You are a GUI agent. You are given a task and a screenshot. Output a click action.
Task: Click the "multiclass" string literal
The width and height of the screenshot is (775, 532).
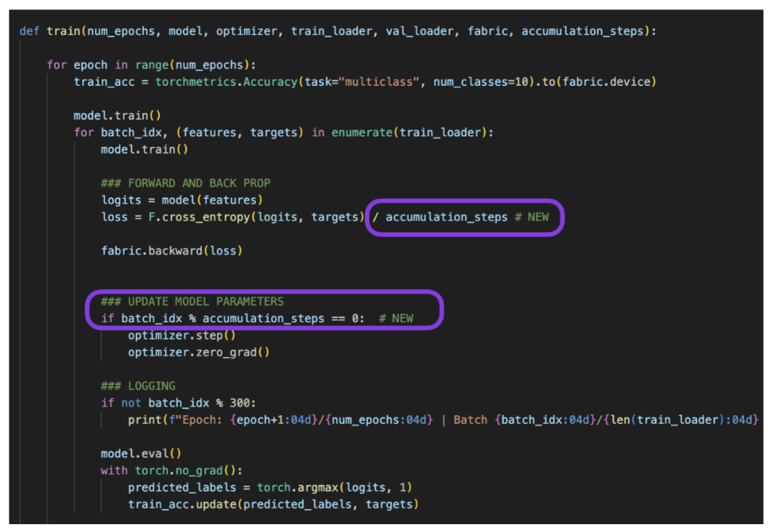coord(379,82)
